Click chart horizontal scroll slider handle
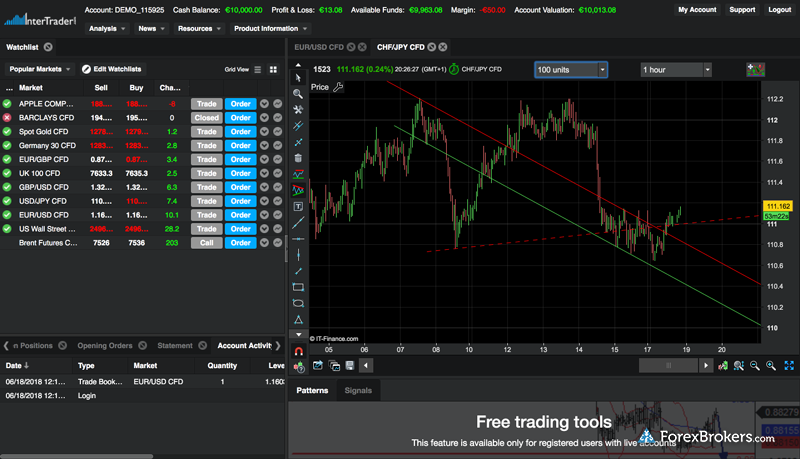 [x=668, y=365]
